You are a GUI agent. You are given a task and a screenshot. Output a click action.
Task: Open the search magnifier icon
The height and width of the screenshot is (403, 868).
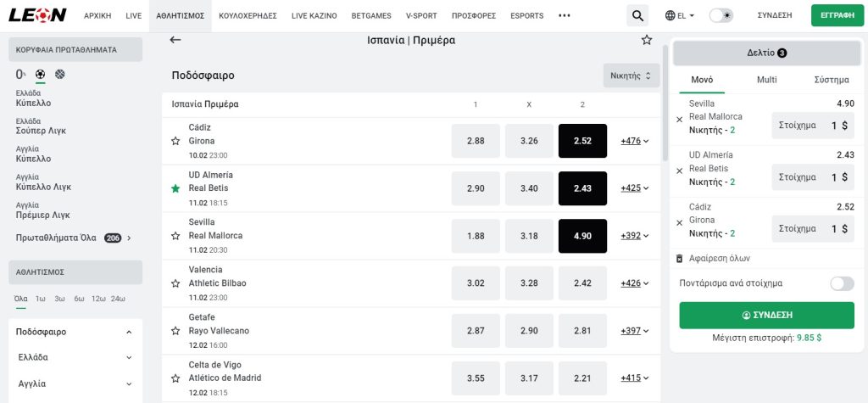[x=637, y=15]
